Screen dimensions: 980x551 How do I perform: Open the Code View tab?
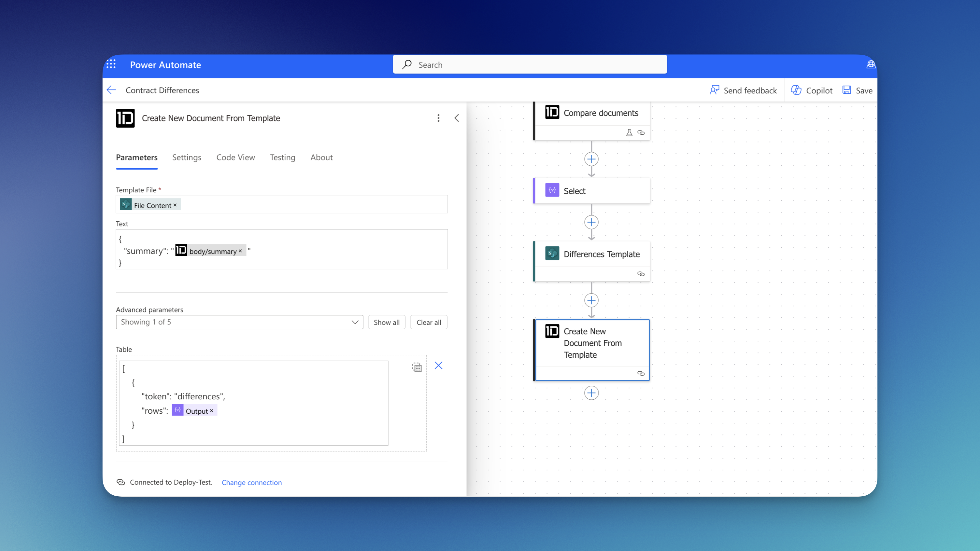[235, 158]
